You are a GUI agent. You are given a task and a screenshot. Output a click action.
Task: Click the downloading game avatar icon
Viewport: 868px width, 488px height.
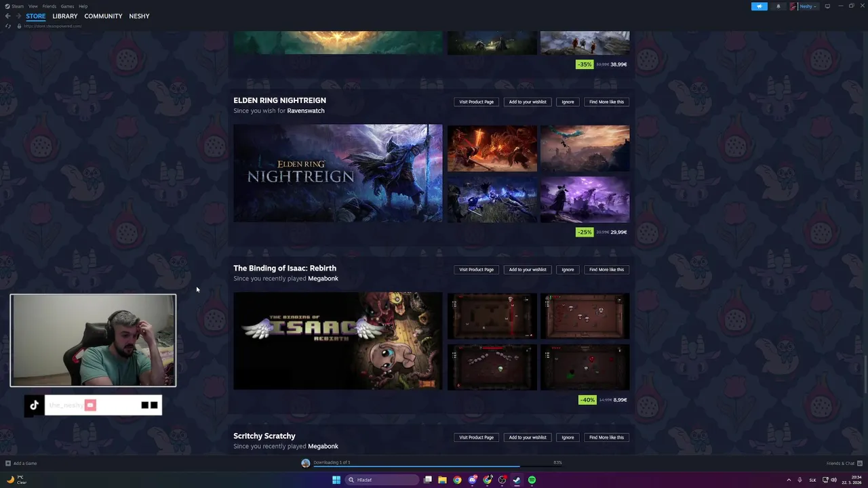[306, 463]
